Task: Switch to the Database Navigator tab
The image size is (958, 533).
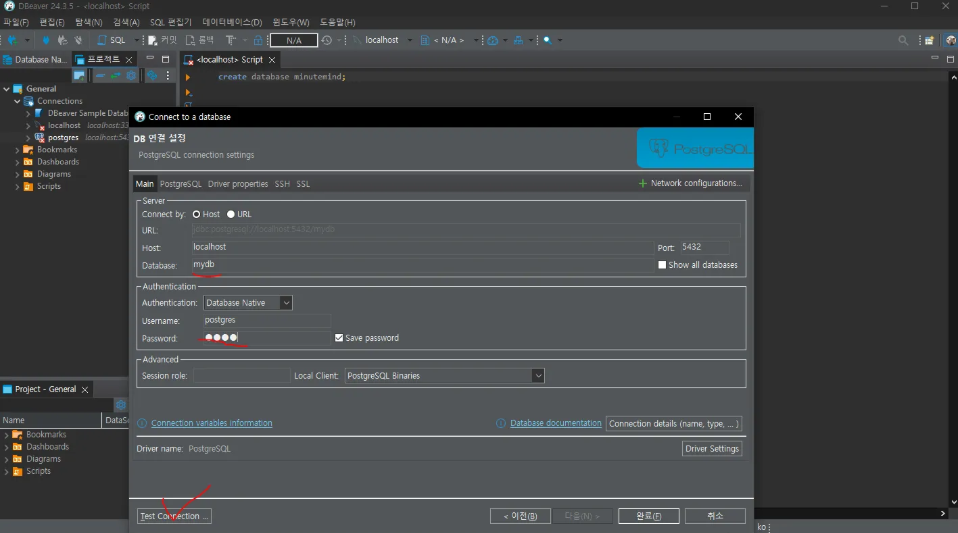Action: coord(34,60)
